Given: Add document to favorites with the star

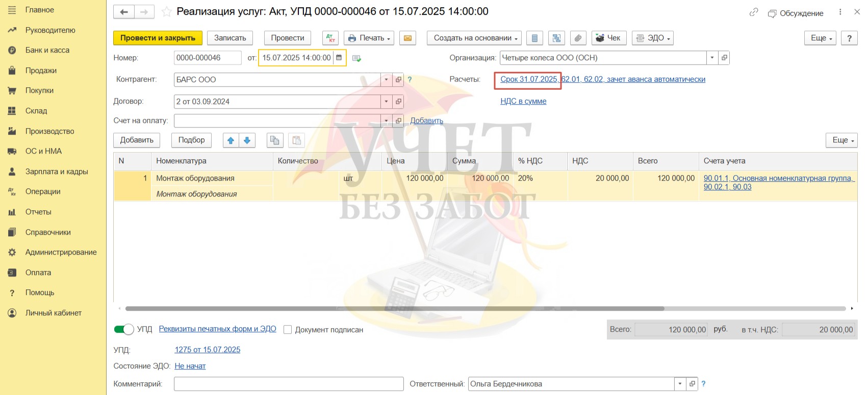Looking at the screenshot, I should coord(166,12).
